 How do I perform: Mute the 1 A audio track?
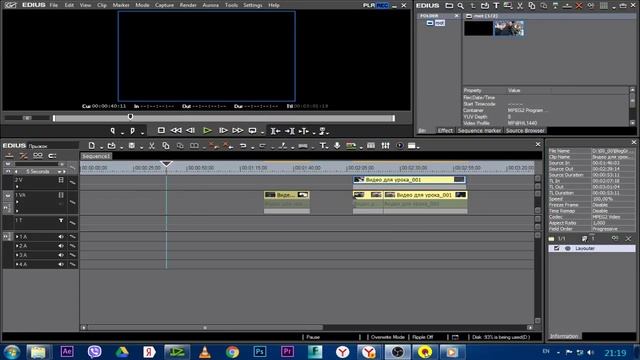click(x=61, y=237)
